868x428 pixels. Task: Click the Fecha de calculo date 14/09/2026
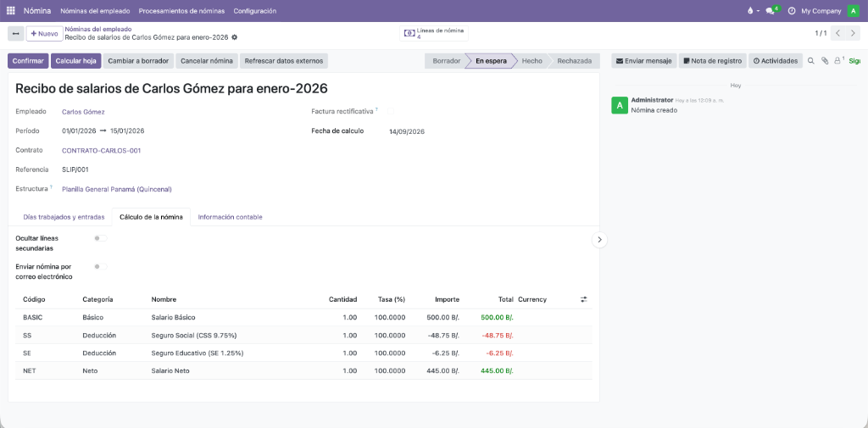point(407,131)
